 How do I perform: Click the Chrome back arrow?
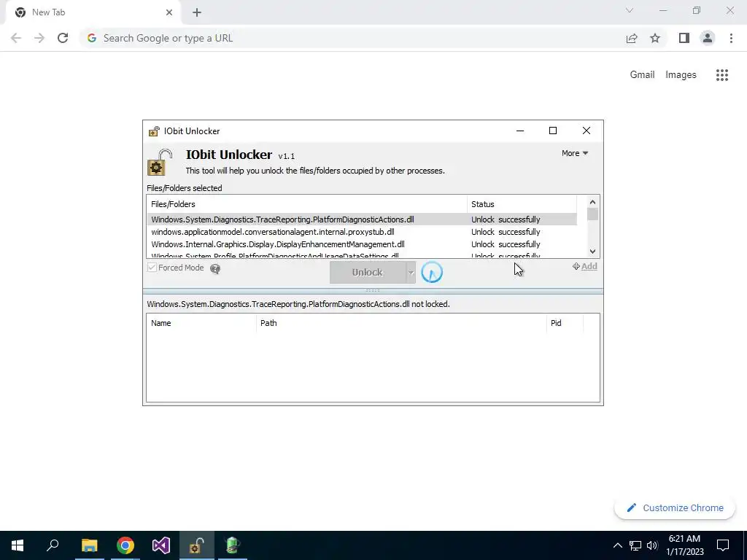coord(16,38)
